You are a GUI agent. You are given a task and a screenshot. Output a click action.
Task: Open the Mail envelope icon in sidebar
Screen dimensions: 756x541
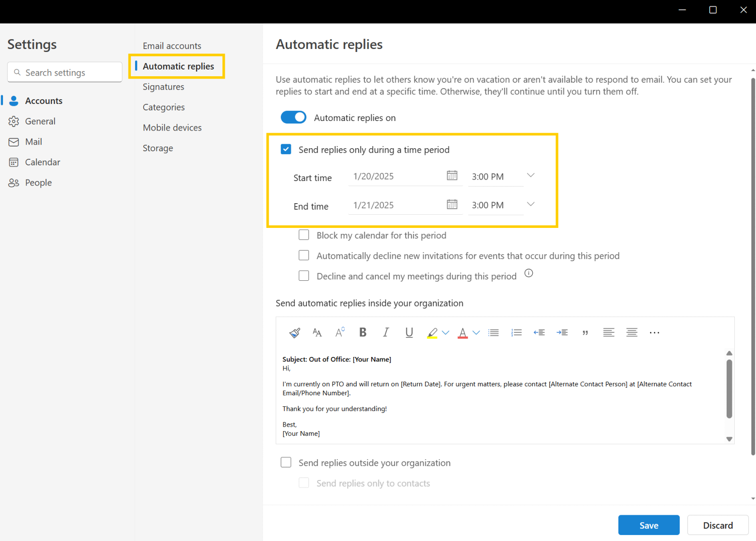click(14, 142)
